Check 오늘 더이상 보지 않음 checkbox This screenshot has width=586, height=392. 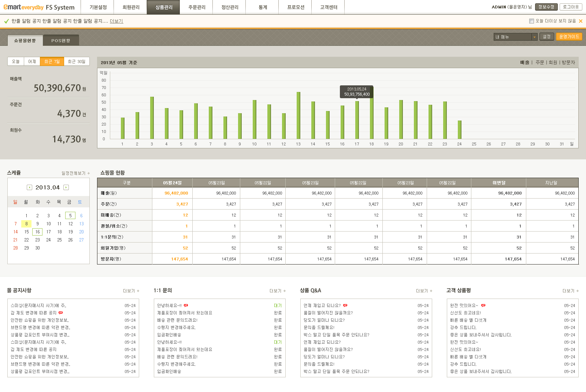point(531,21)
